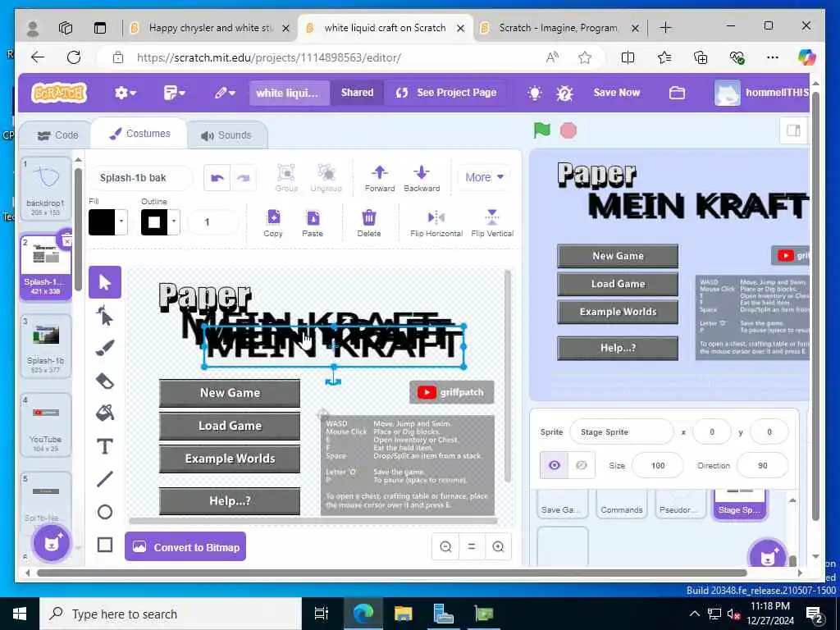The height and width of the screenshot is (630, 840).
Task: Open the My Stuff folder icon
Action: (x=677, y=93)
